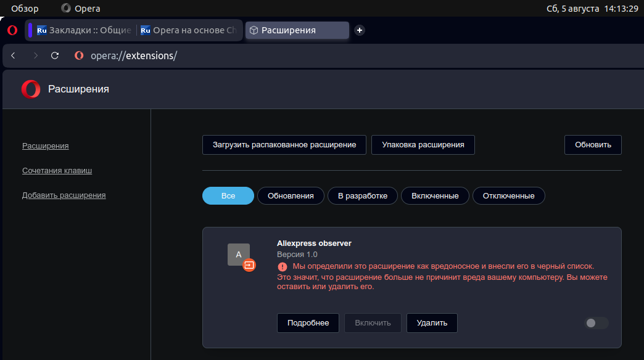644x360 pixels.
Task: Click the Версия 1.0 text
Action: 297,255
